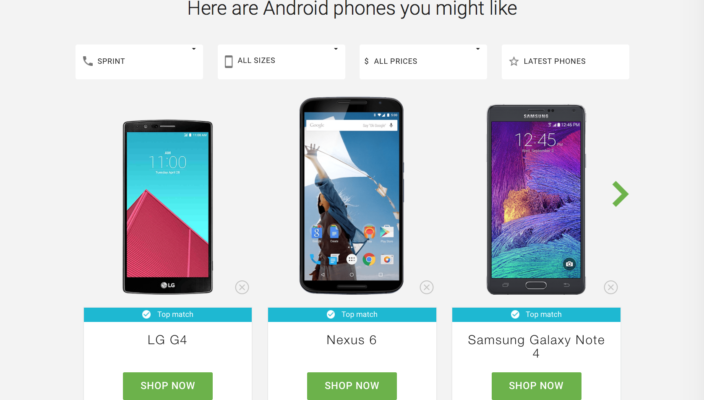
Task: Click the Nexus 6 phone image
Action: pos(352,195)
